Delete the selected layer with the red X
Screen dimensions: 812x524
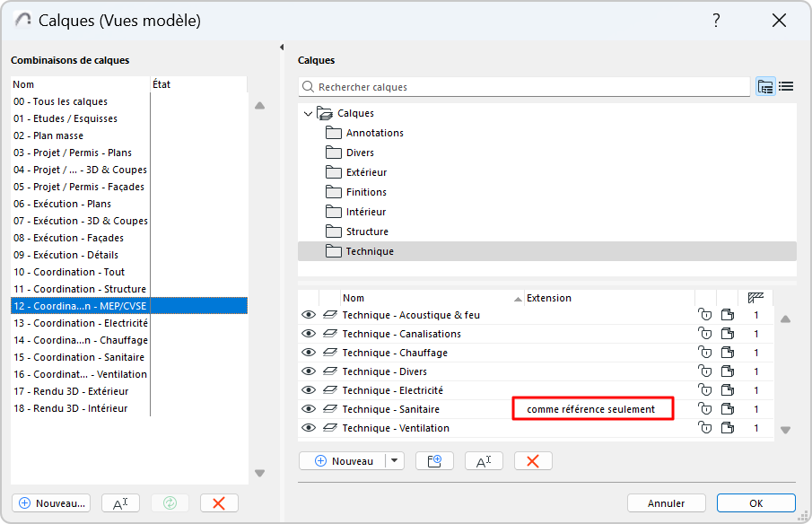[532, 460]
